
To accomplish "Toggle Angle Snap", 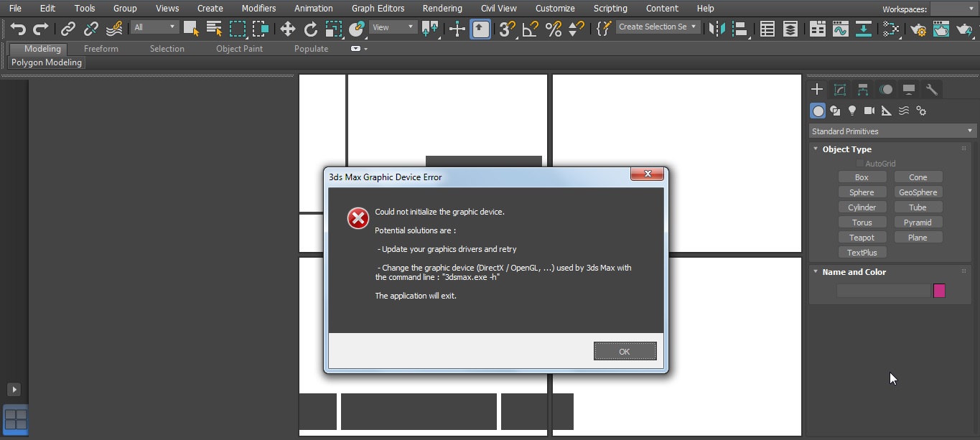I will click(x=530, y=29).
